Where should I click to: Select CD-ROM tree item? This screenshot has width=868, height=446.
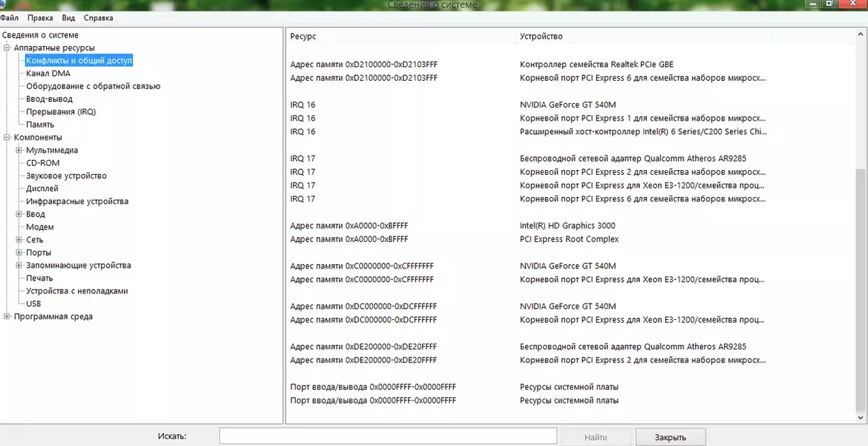pos(43,163)
